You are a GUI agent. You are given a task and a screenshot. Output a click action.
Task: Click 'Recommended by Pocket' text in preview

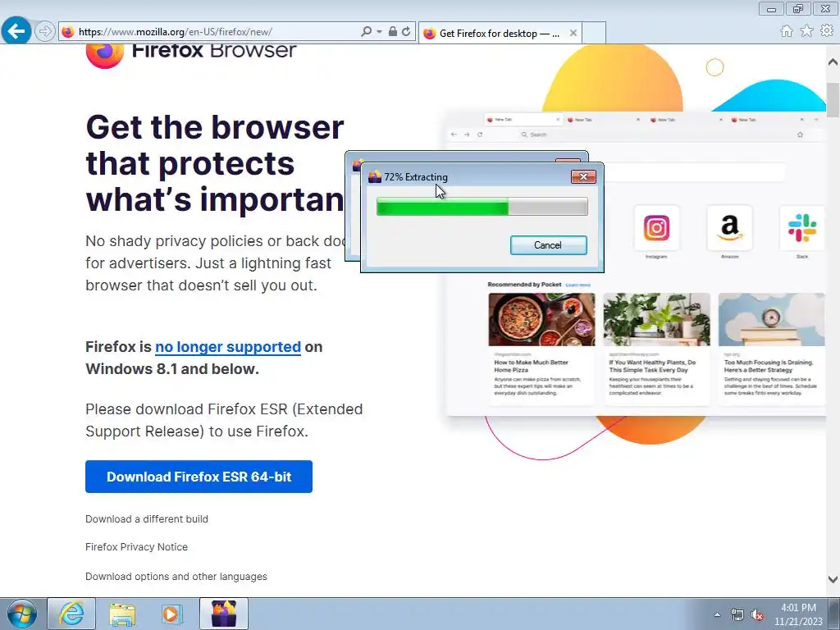click(524, 285)
